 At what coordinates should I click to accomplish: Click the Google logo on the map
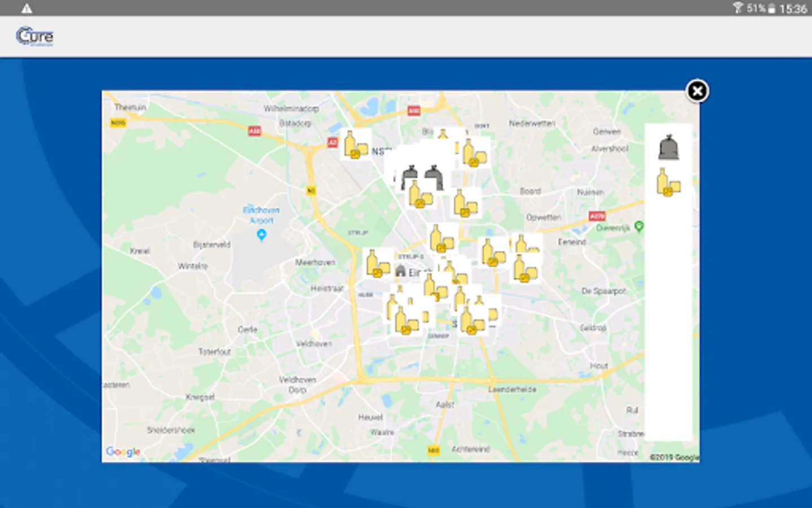[123, 452]
